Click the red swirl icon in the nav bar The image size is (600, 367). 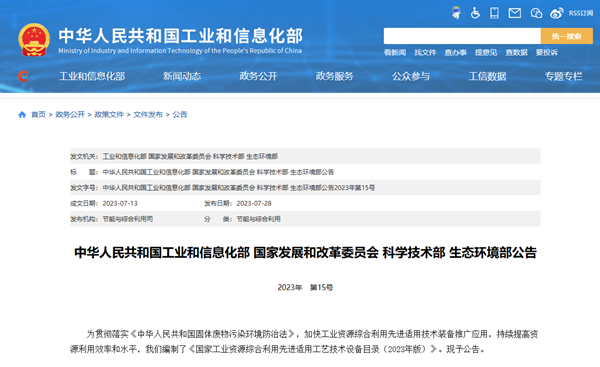click(23, 76)
